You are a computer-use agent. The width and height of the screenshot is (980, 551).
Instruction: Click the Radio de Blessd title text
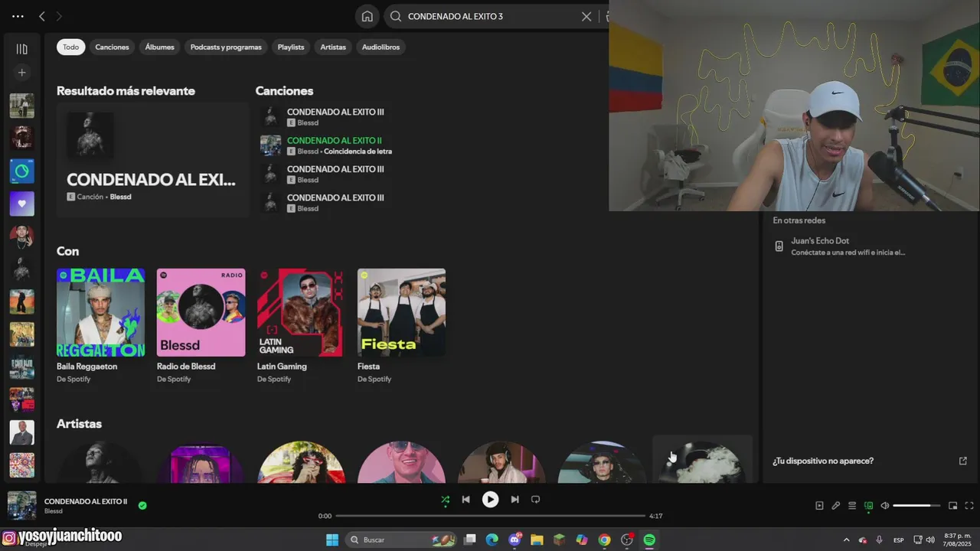click(x=186, y=367)
